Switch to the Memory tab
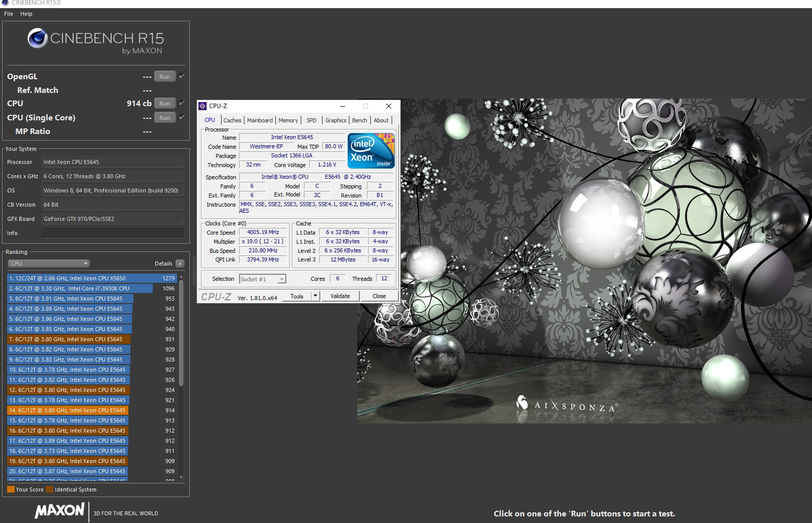Viewport: 812px width, 523px height. click(x=288, y=120)
